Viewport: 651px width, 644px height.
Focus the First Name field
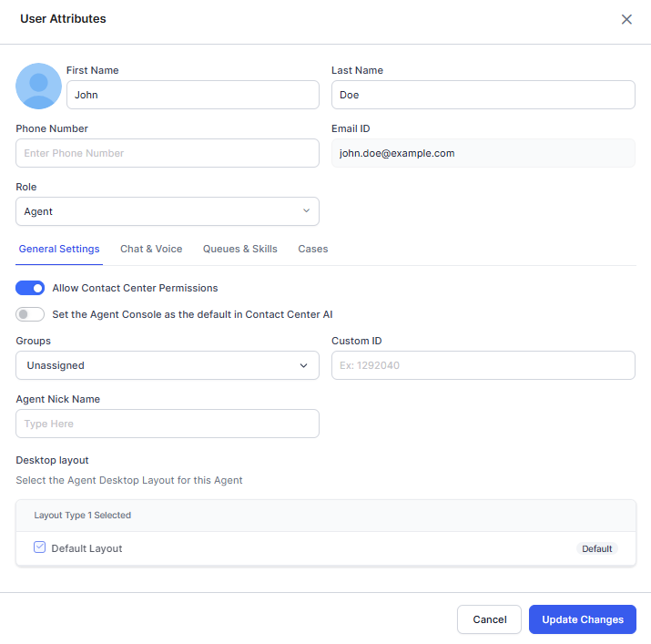coord(192,95)
